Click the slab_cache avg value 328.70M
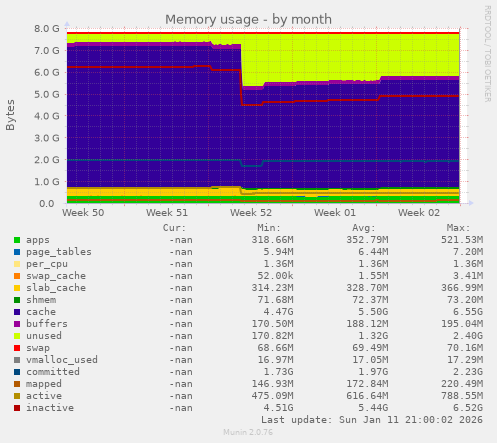 click(x=367, y=288)
